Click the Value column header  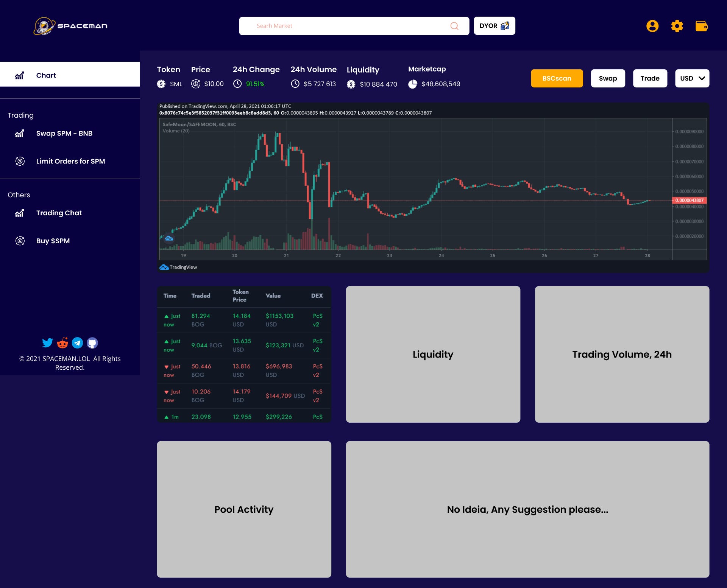coord(273,296)
